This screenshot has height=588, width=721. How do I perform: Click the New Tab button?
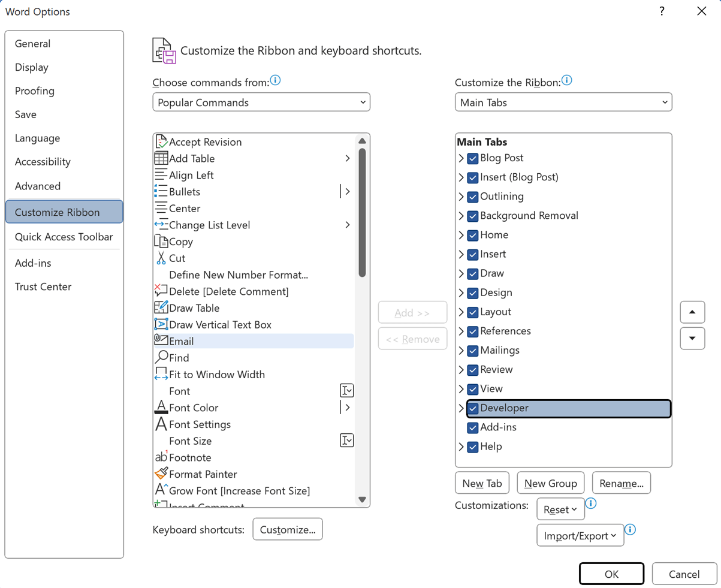tap(482, 483)
